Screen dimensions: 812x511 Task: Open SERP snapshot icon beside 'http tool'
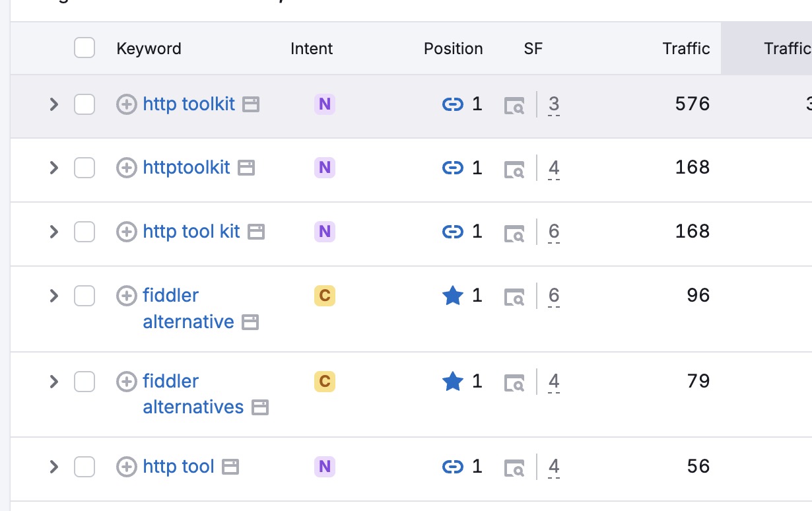[x=230, y=467]
